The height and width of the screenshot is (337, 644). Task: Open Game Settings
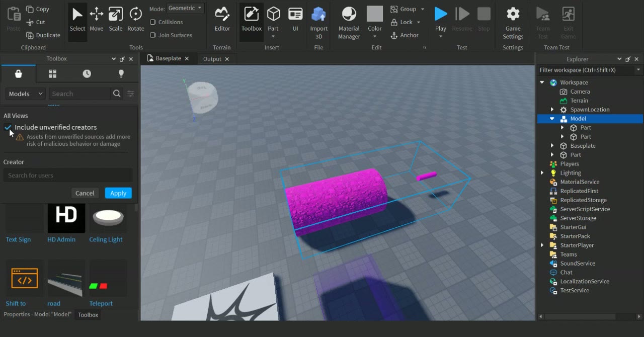coord(513,23)
